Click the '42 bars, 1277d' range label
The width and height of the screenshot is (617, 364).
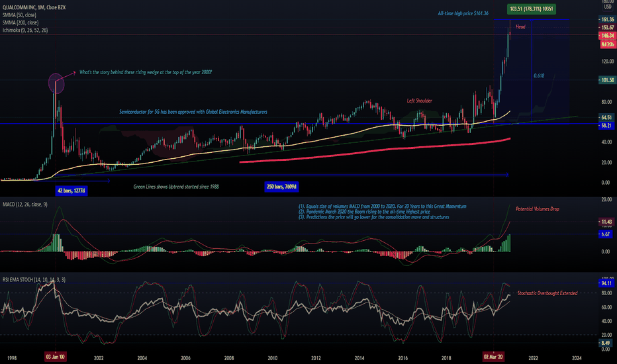click(71, 191)
